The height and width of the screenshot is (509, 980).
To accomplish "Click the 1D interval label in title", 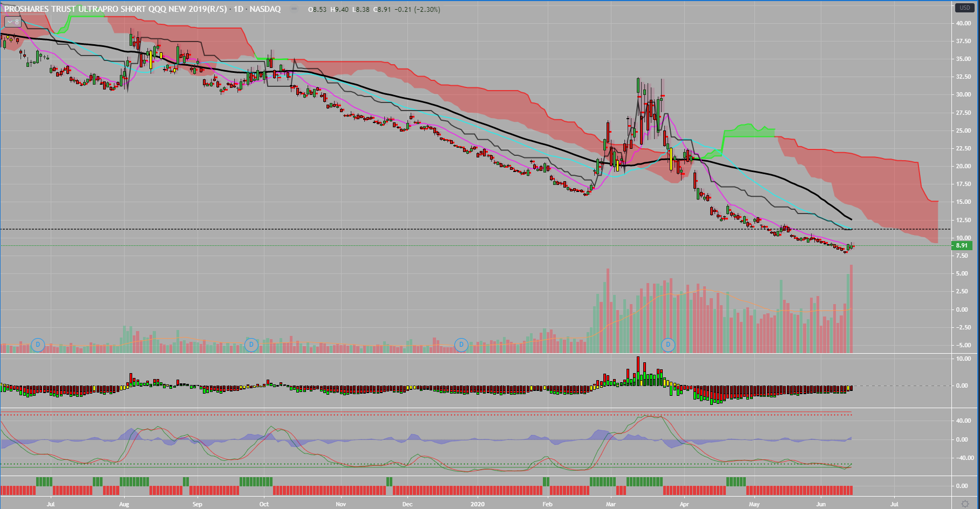I will coord(238,9).
